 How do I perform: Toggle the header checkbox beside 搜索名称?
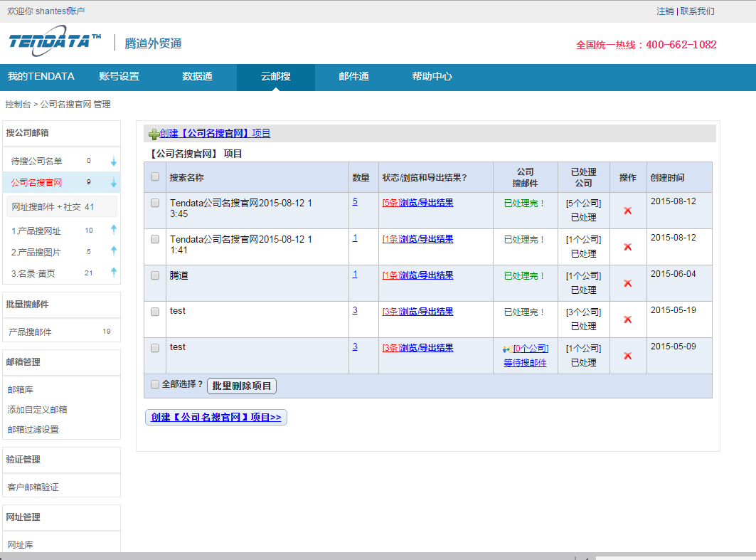pos(155,177)
